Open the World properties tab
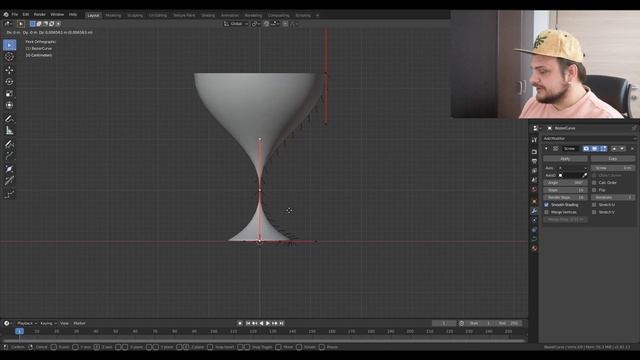640x360 pixels. pos(534,189)
